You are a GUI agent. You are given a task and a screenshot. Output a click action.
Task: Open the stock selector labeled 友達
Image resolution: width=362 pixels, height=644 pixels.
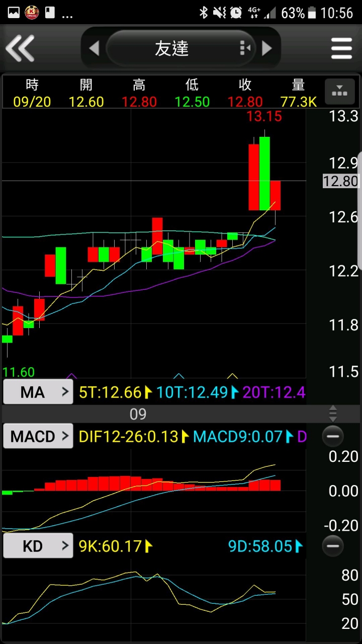pyautogui.click(x=181, y=48)
